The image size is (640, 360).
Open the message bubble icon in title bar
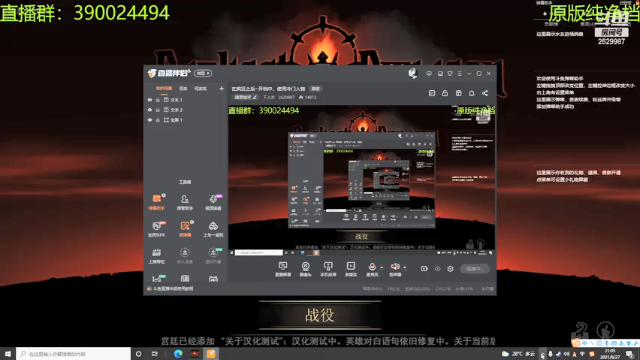(x=429, y=73)
